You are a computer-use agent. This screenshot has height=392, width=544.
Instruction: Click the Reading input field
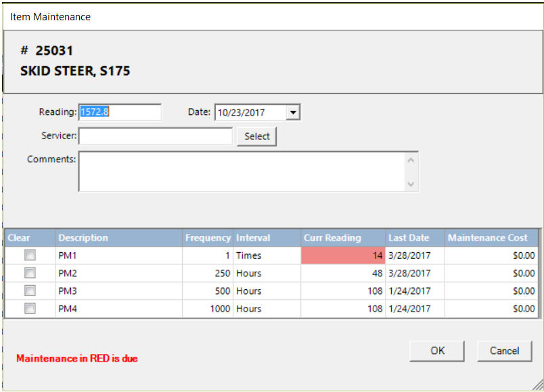[x=120, y=112]
